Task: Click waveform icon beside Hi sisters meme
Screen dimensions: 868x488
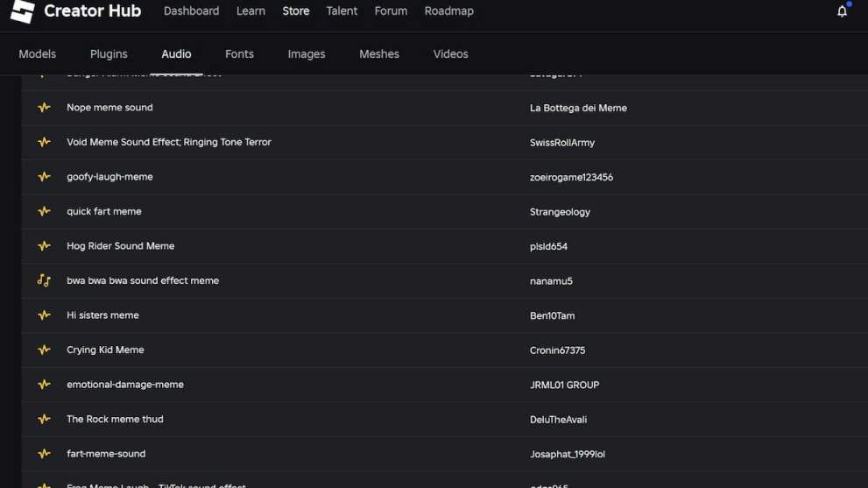Action: (x=44, y=315)
